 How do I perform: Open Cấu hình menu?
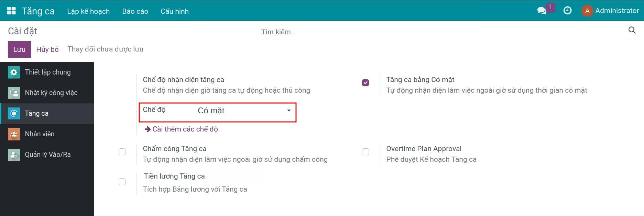coord(175,11)
